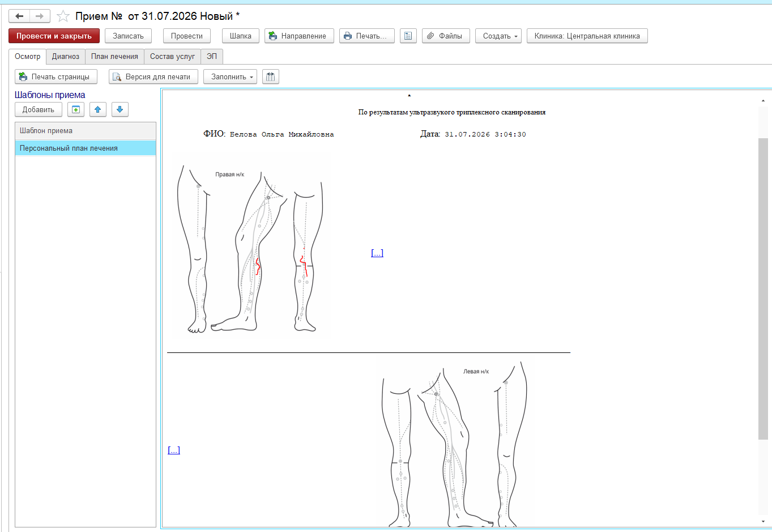Click the green plus add-template icon
This screenshot has width=772, height=532.
76,109
